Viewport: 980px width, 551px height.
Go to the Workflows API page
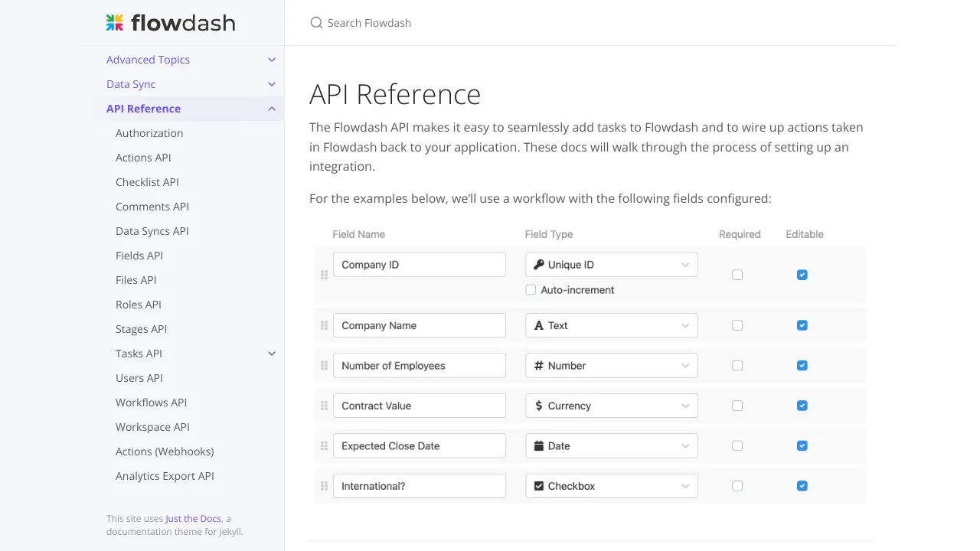[x=152, y=403]
